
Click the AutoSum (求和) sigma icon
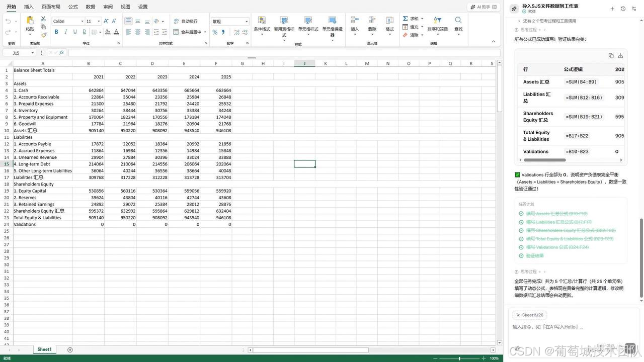pos(406,19)
